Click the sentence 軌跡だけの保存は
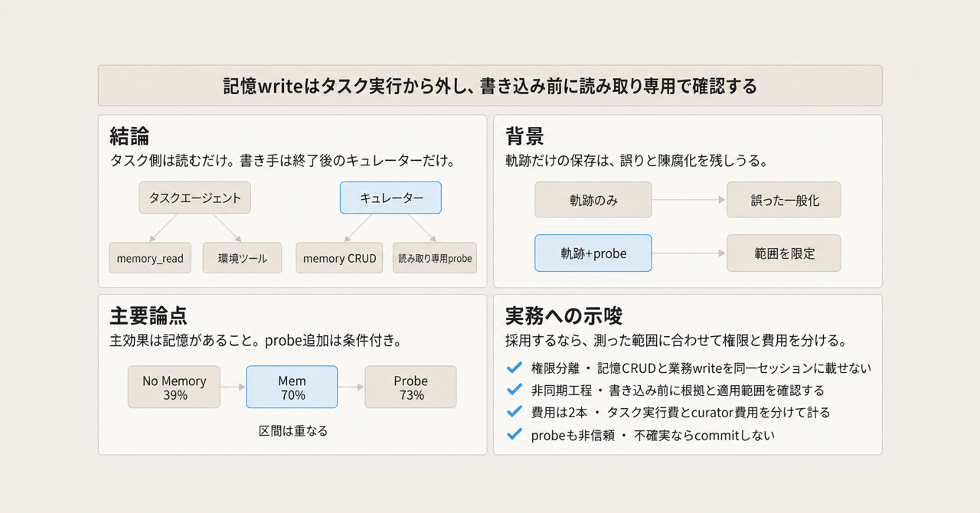Screen dimensions: 980x513 (636, 162)
